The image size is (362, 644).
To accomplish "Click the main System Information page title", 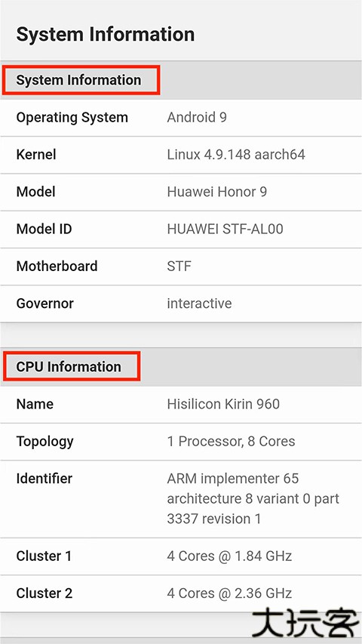I will (x=105, y=34).
